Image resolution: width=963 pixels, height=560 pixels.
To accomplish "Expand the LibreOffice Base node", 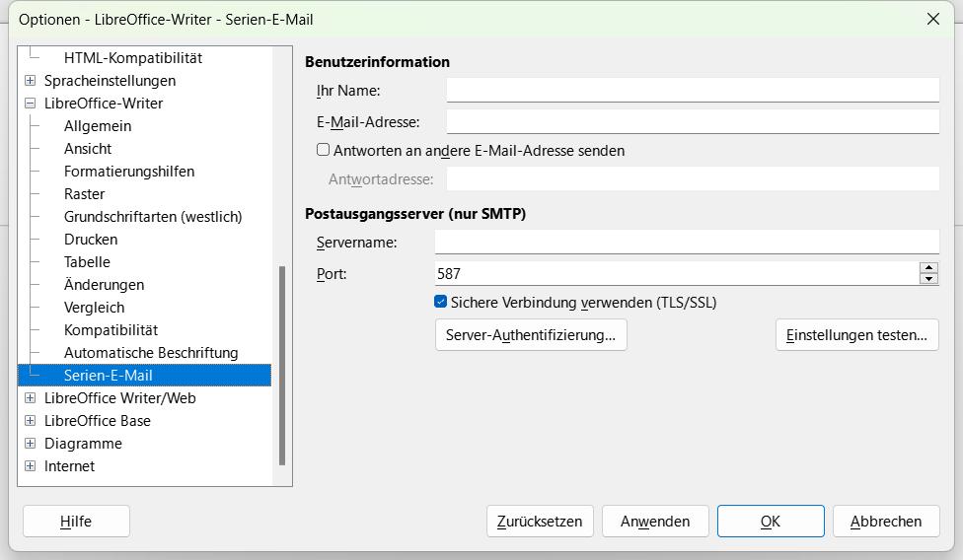I will coord(30,421).
